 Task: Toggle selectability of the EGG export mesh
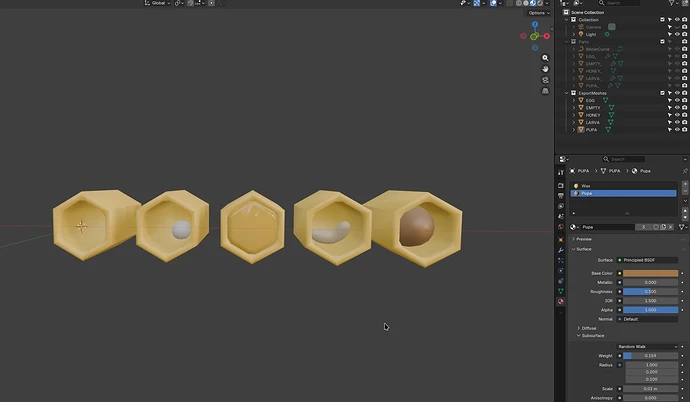(670, 100)
